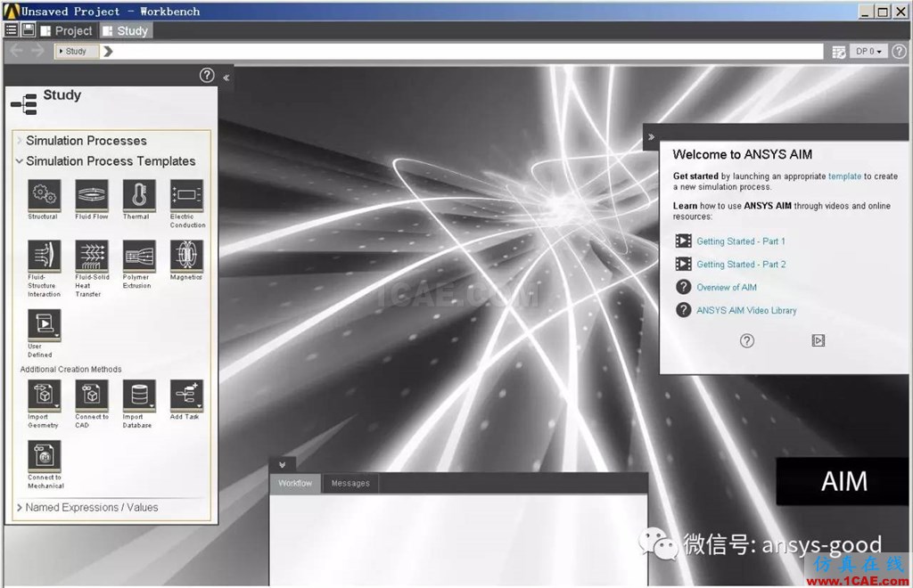Open the User Defined template

pos(44,324)
